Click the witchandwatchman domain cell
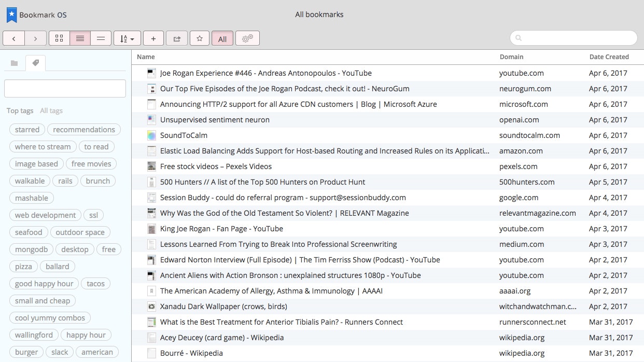This screenshot has width=644, height=362. [x=538, y=307]
